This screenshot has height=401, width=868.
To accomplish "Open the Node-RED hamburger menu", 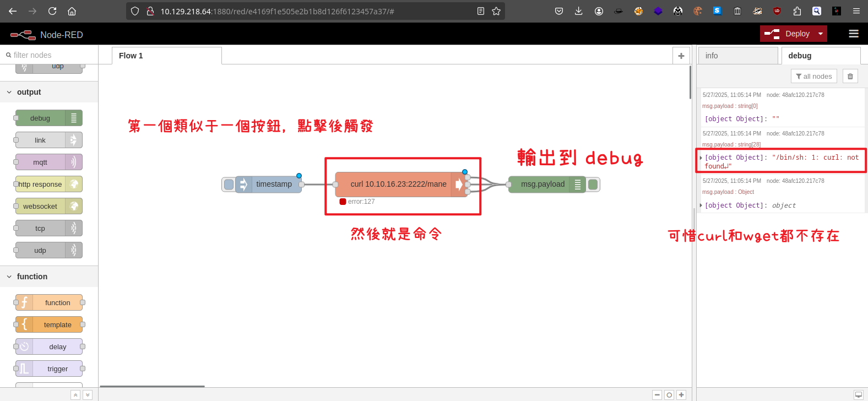I will click(x=854, y=34).
